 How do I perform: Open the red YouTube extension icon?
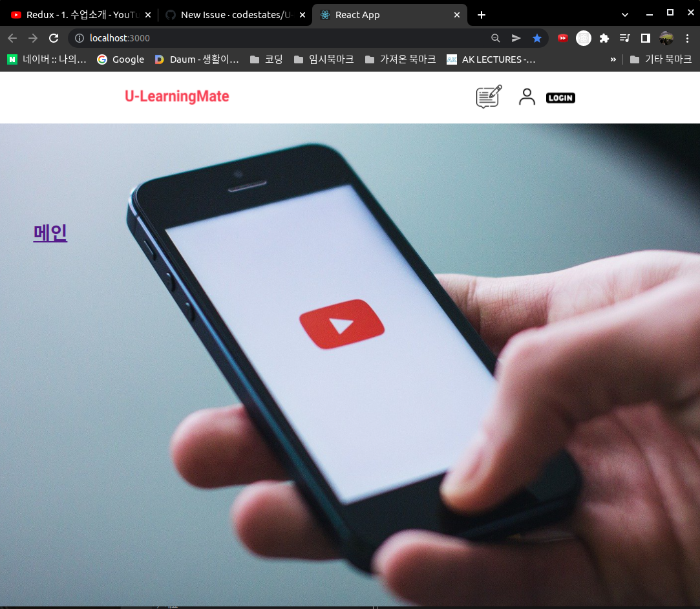562,38
